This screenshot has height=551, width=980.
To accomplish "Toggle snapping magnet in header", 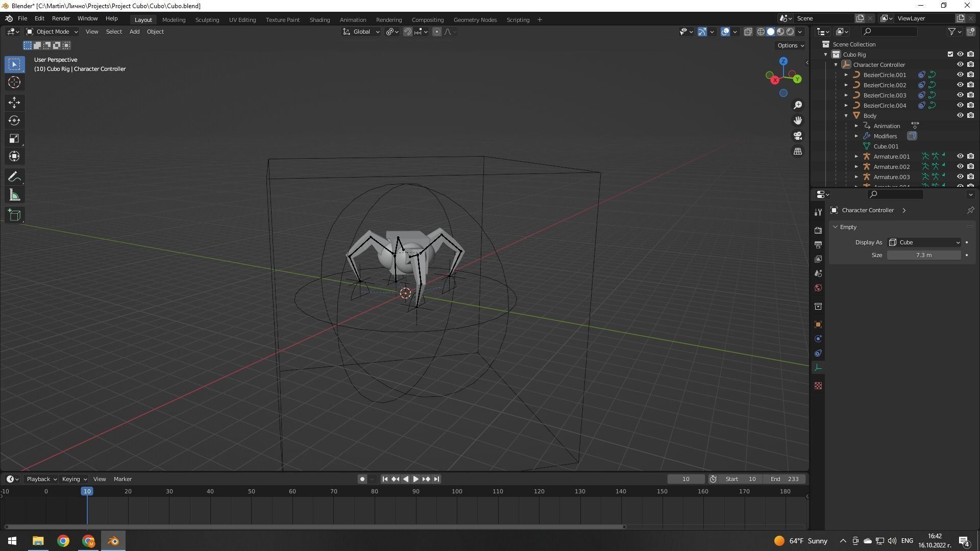I will click(408, 32).
